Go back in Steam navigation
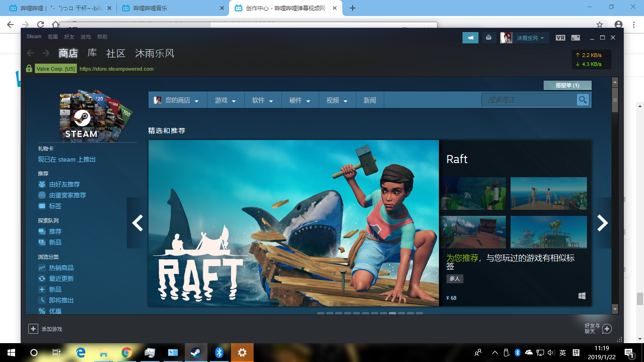Viewport: 644px width, 362px height. (x=31, y=53)
